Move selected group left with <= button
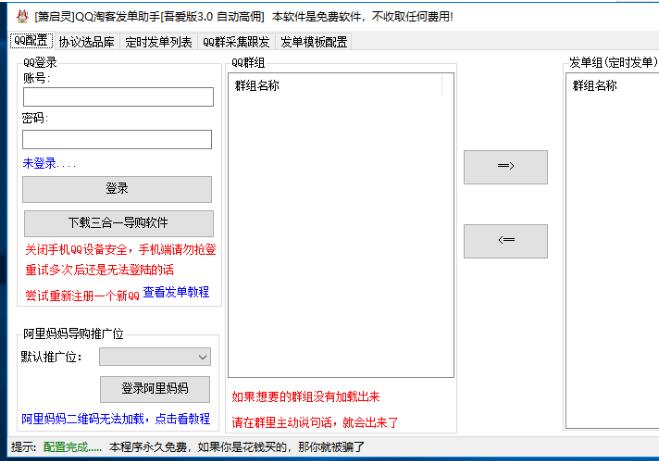 (x=506, y=241)
